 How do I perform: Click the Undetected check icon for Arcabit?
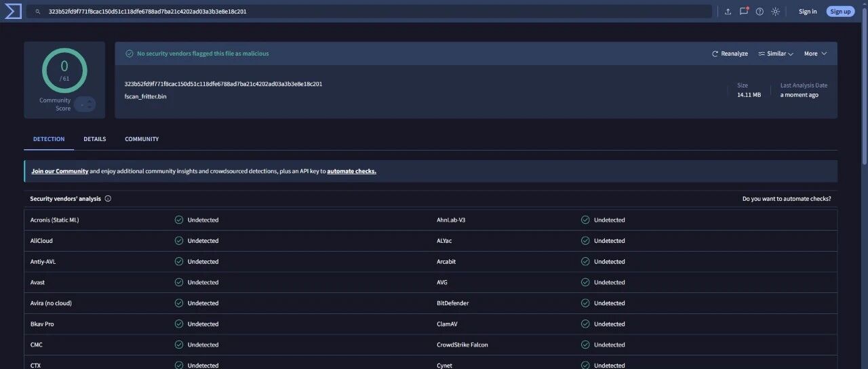(585, 261)
